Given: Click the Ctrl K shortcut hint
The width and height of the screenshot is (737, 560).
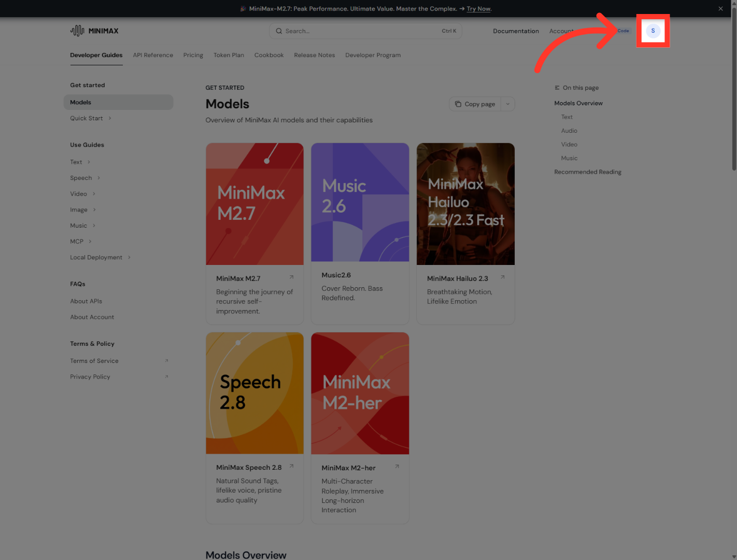Looking at the screenshot, I should [x=449, y=31].
